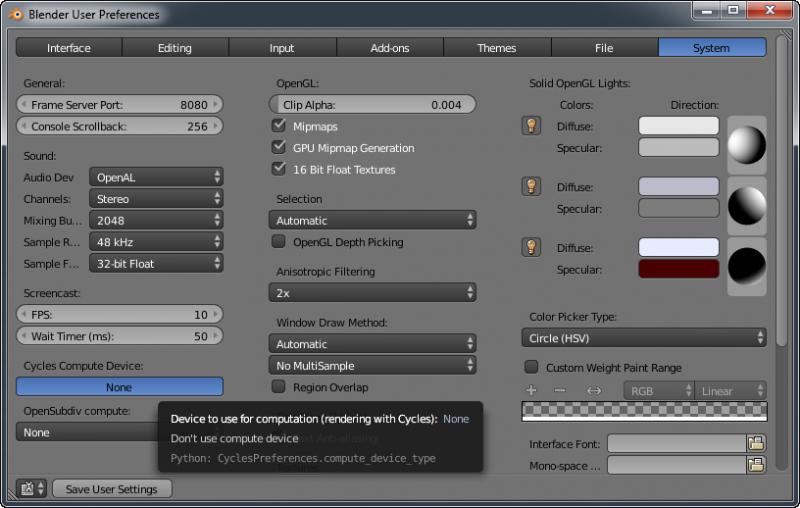Click Save User Settings button
The width and height of the screenshot is (800, 508).
(x=112, y=489)
